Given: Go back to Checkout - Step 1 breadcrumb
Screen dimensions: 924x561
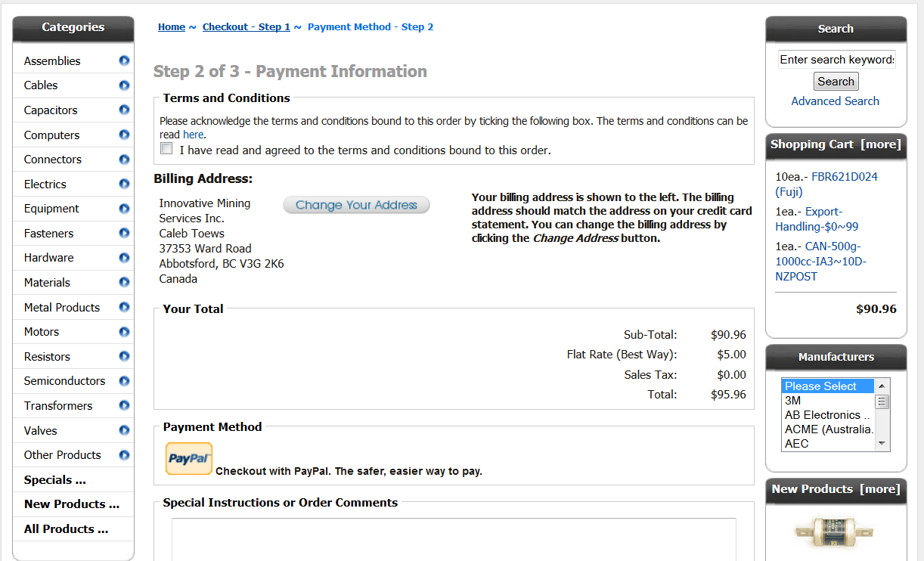Looking at the screenshot, I should (247, 27).
